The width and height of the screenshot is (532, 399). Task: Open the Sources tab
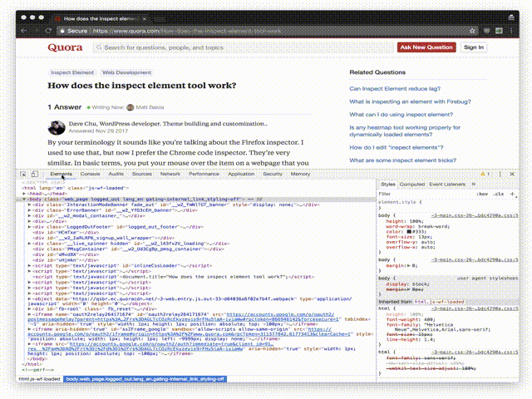142,174
